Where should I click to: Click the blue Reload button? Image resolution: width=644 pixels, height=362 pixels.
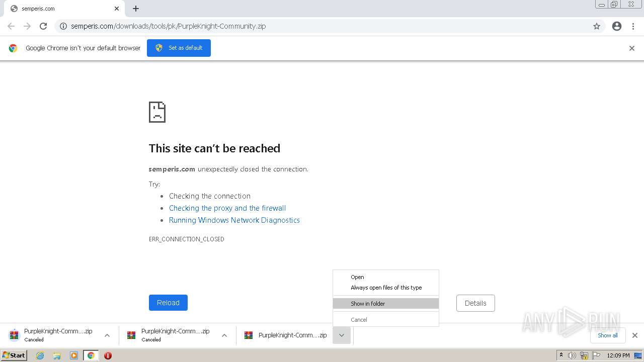[168, 303]
